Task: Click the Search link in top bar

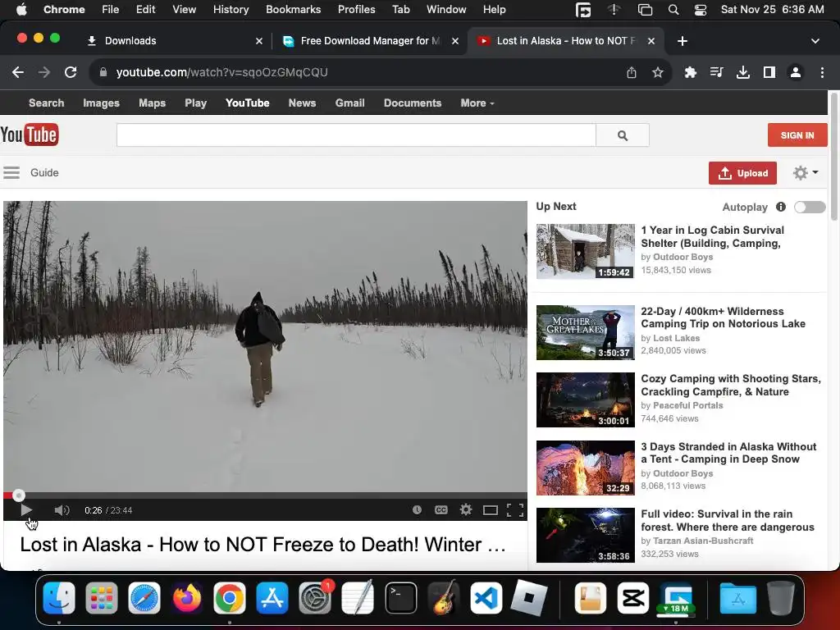Action: click(x=46, y=103)
